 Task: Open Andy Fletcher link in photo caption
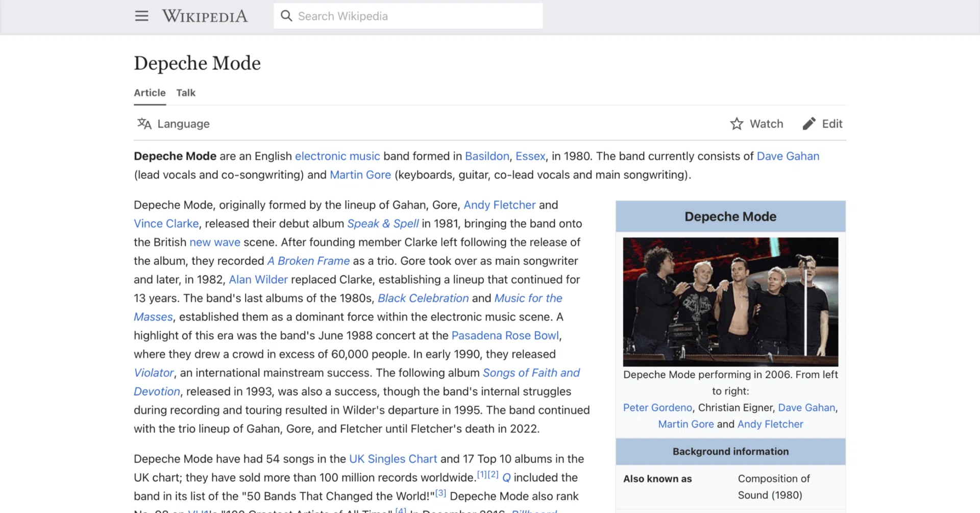coord(770,424)
